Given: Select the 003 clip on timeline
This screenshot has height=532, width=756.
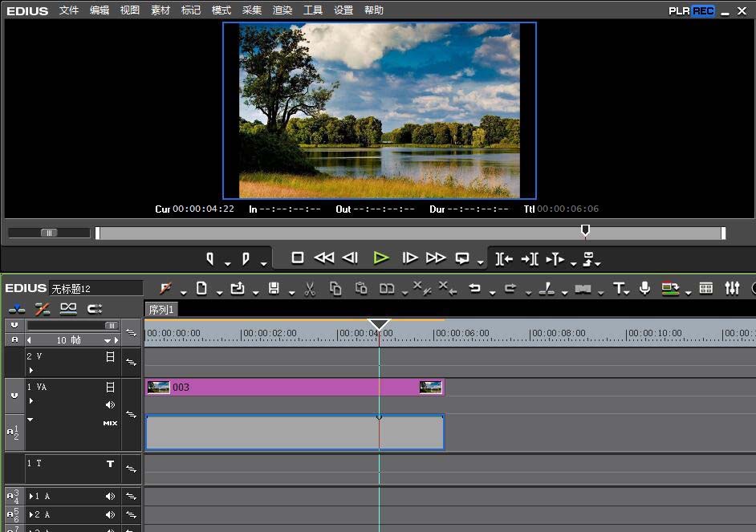Looking at the screenshot, I should (x=295, y=387).
